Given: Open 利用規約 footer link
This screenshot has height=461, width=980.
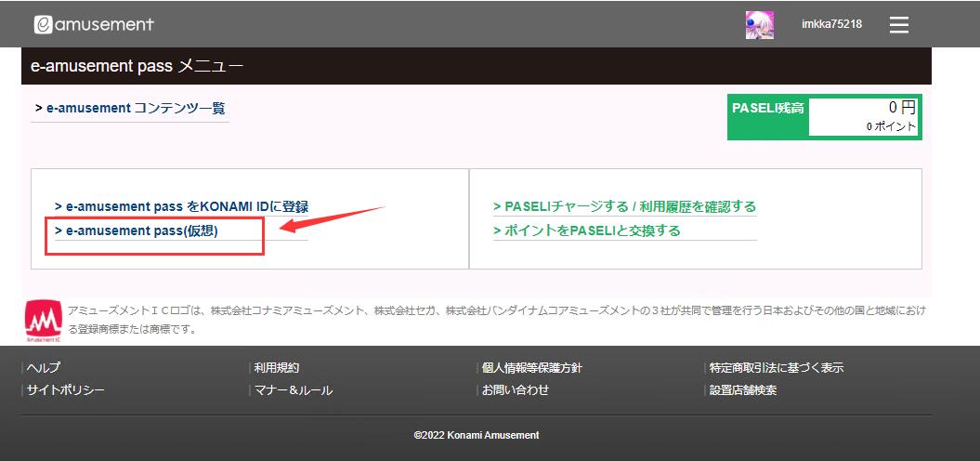Looking at the screenshot, I should [x=277, y=368].
